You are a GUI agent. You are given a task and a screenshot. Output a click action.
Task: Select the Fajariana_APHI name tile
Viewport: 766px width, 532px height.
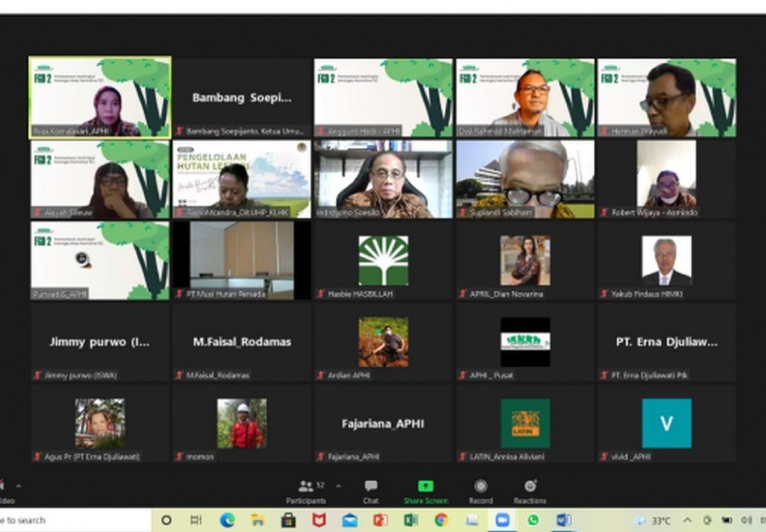(383, 424)
